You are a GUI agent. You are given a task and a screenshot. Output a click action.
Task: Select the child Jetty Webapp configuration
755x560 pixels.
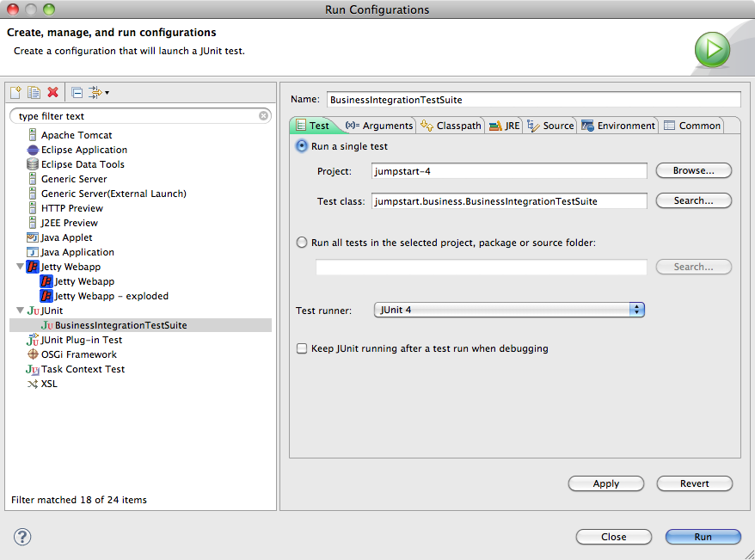click(84, 281)
